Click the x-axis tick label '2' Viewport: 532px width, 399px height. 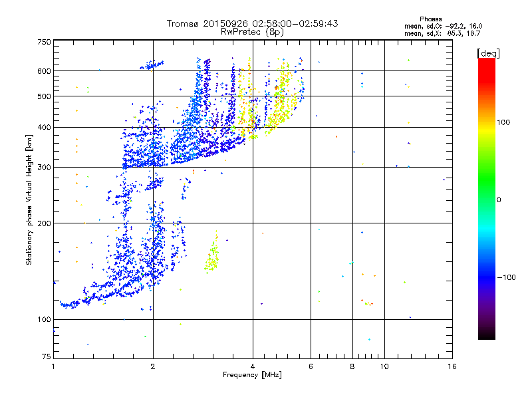pyautogui.click(x=153, y=366)
